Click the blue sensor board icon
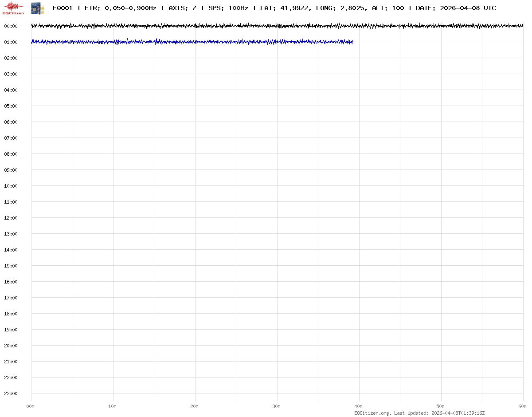Viewport: 532px width, 417px height. click(37, 8)
